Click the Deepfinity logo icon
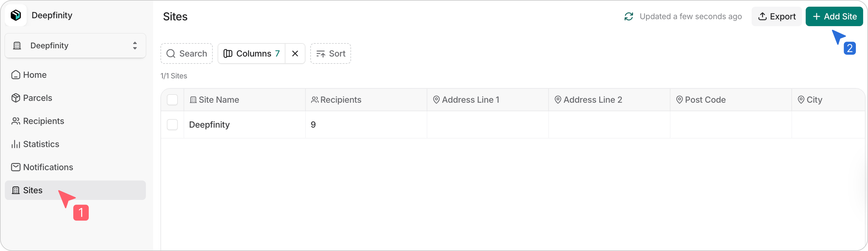The height and width of the screenshot is (251, 868). tap(15, 15)
